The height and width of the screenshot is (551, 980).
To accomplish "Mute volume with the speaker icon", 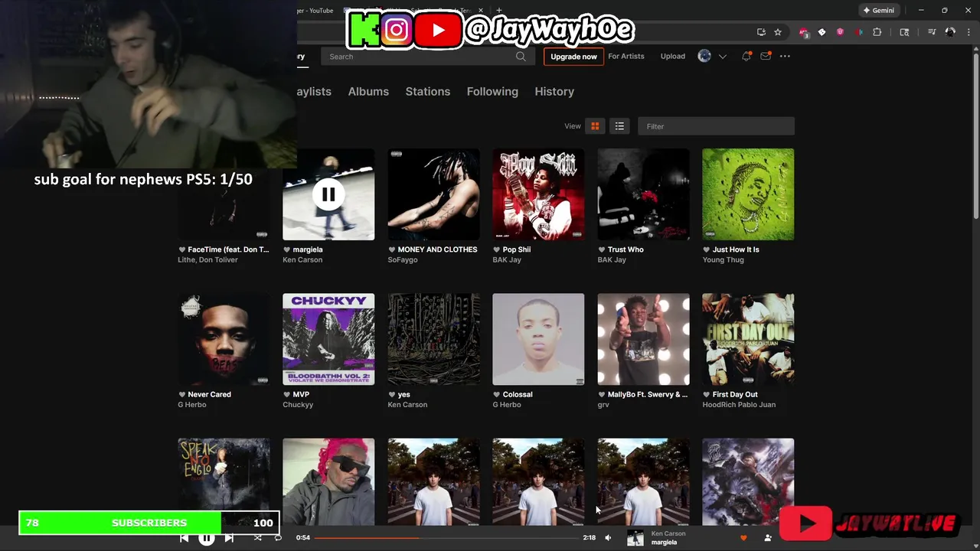I will tap(608, 538).
